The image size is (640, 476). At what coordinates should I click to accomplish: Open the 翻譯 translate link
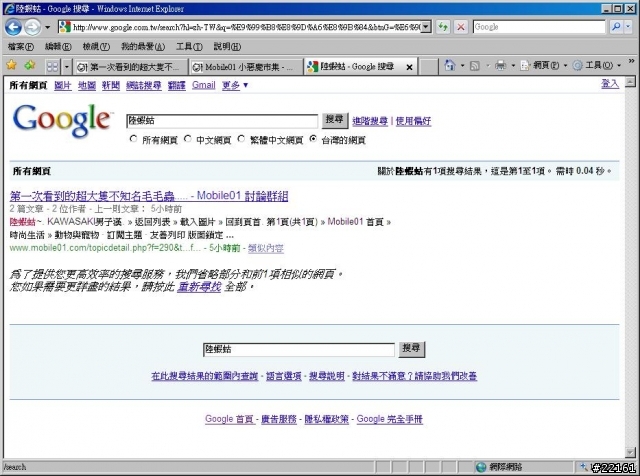(177, 85)
